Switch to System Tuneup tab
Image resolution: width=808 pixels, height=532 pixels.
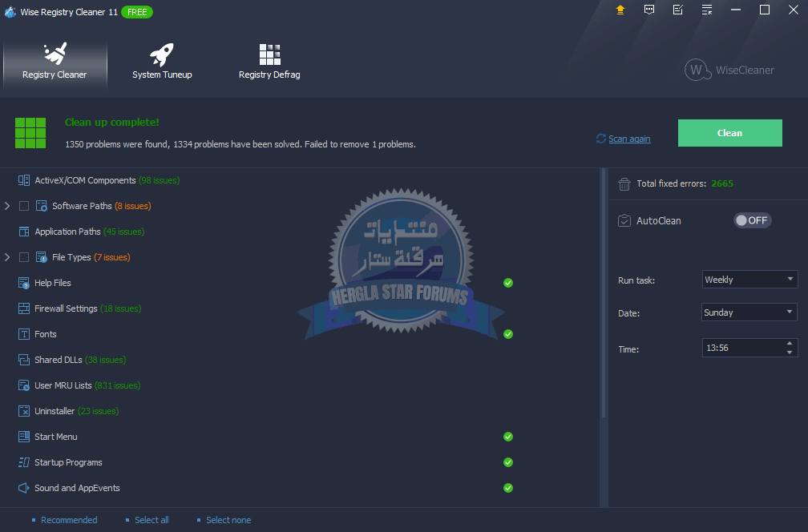tap(162, 62)
